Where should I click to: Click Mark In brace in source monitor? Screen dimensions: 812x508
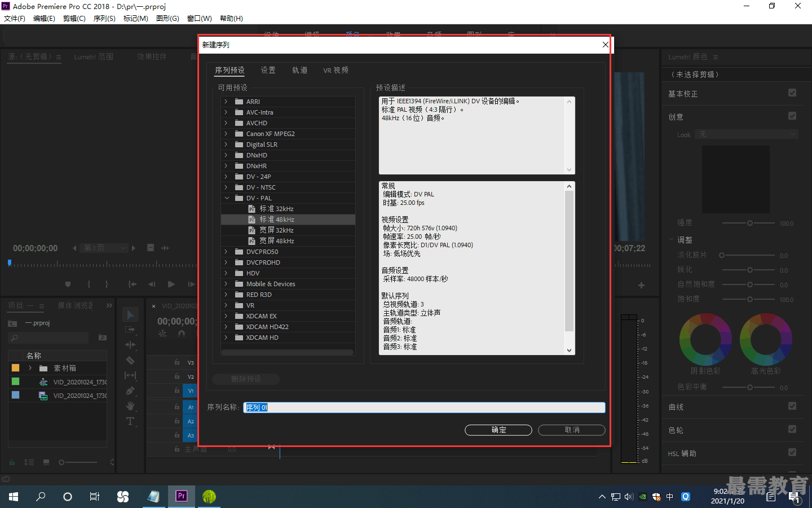[x=89, y=284]
